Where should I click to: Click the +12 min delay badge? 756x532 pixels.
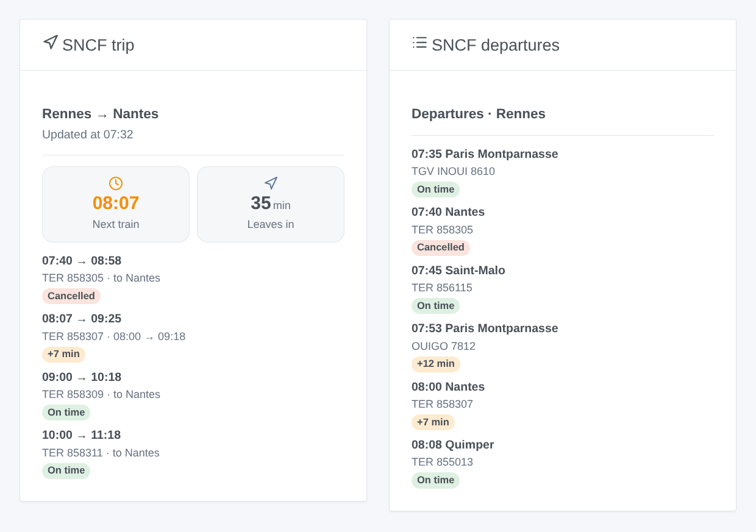click(436, 364)
